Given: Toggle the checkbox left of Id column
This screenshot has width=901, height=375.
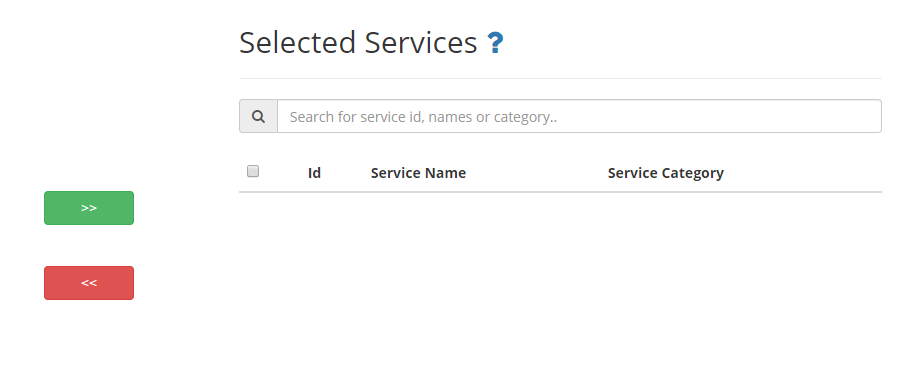Looking at the screenshot, I should 253,171.
